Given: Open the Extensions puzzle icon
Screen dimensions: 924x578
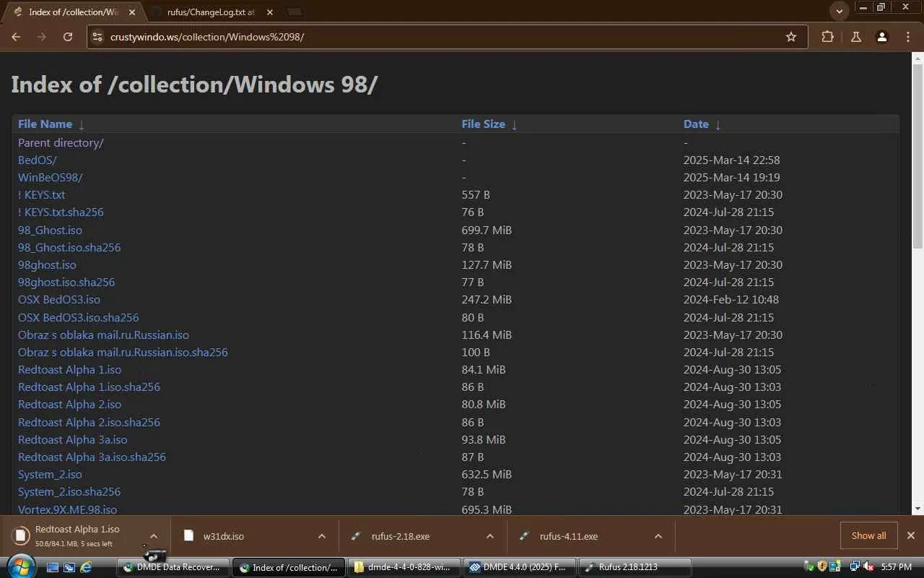Looking at the screenshot, I should coord(827,37).
